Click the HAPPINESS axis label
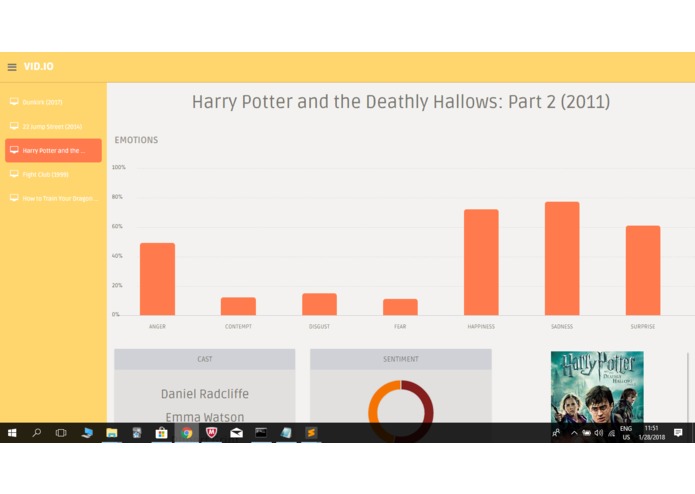The image size is (695, 494). [x=481, y=327]
